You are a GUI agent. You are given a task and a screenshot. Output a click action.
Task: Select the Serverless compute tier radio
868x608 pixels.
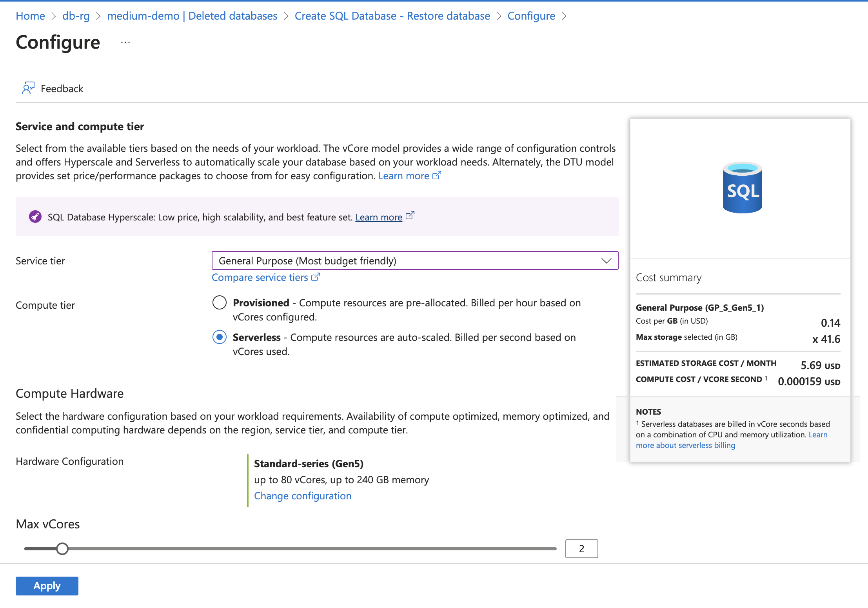pyautogui.click(x=220, y=337)
